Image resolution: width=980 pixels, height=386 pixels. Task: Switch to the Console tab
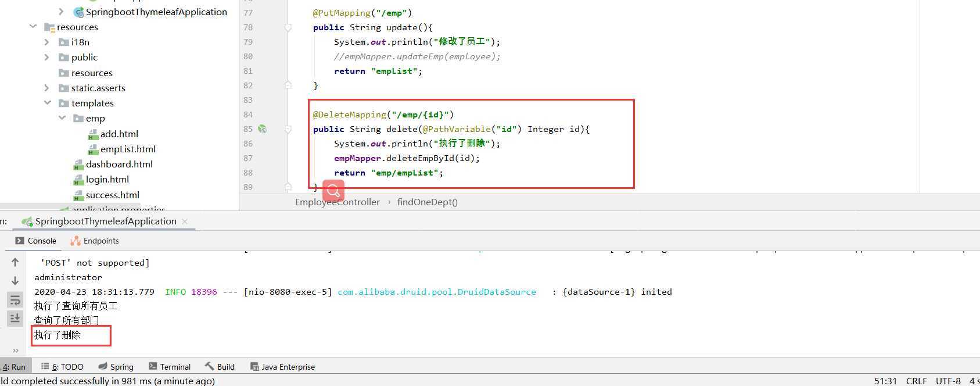[x=36, y=241]
